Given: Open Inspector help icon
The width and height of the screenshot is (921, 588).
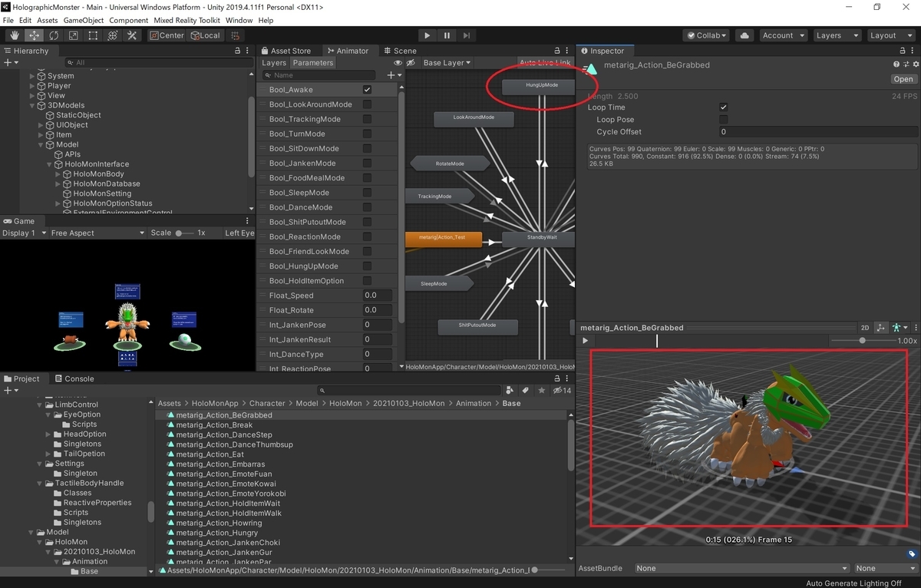Looking at the screenshot, I should click(896, 64).
